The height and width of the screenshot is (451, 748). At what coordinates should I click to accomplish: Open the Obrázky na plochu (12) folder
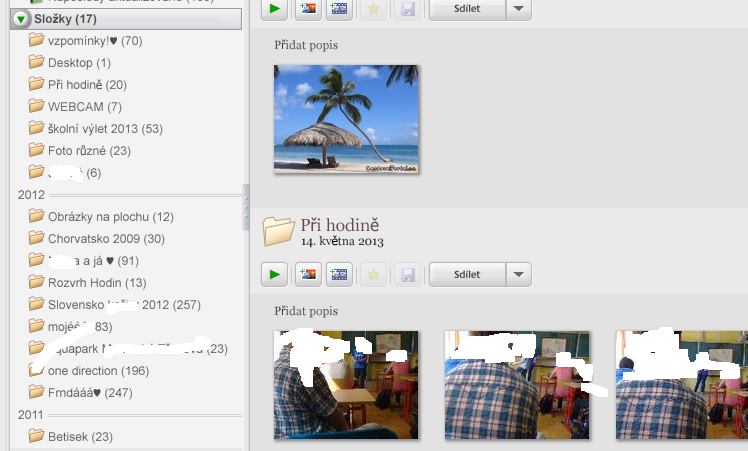(111, 217)
